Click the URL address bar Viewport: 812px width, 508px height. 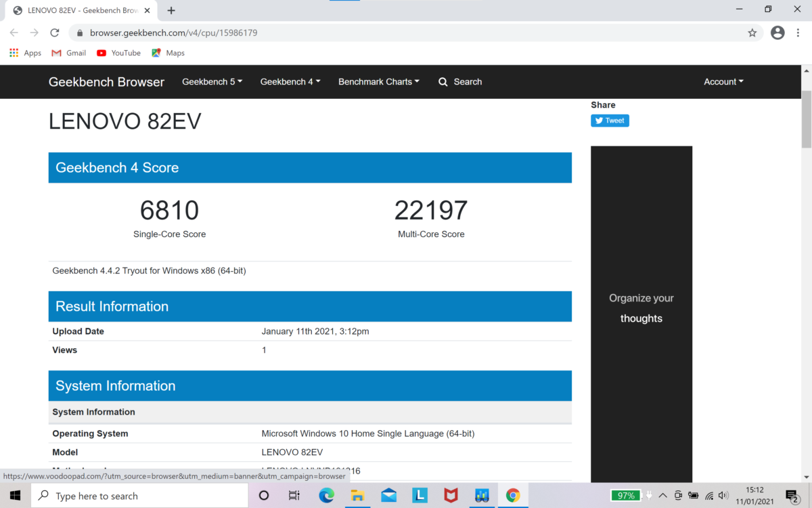click(x=416, y=33)
